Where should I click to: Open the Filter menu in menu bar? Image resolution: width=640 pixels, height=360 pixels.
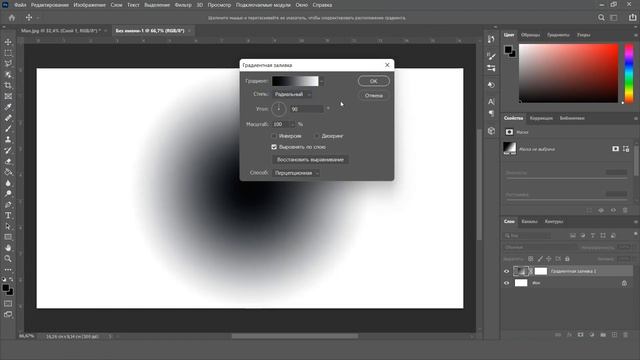pos(183,5)
